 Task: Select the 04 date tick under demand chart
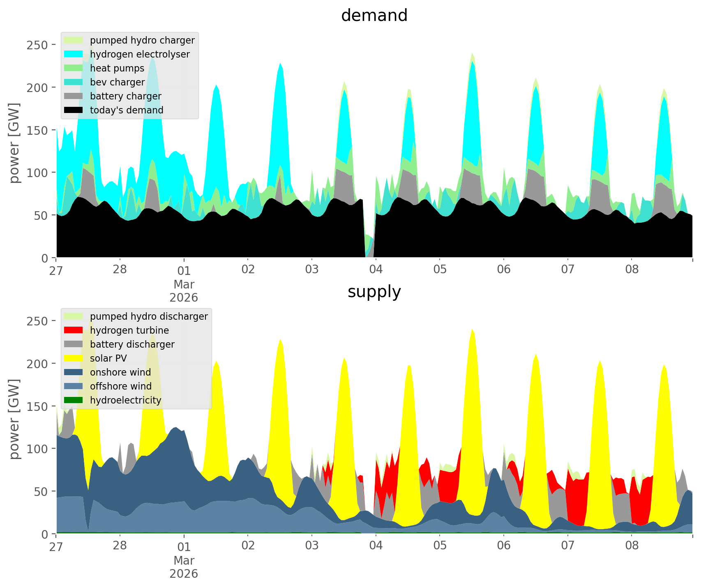tap(376, 270)
